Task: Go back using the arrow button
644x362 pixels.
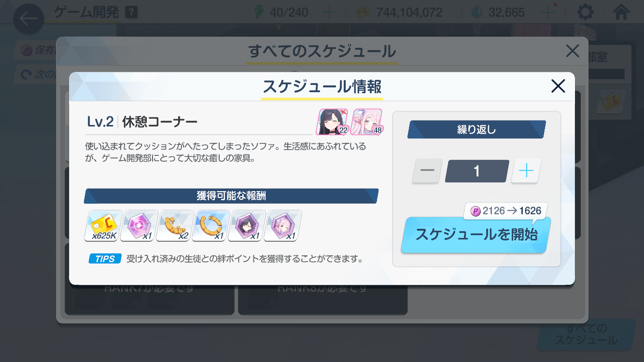Action: pos(28,19)
